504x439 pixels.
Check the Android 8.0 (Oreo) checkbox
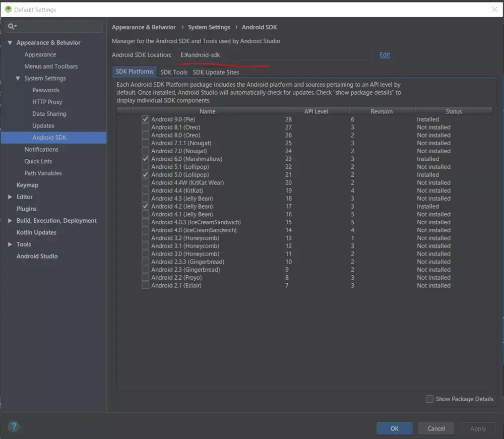pyautogui.click(x=145, y=135)
